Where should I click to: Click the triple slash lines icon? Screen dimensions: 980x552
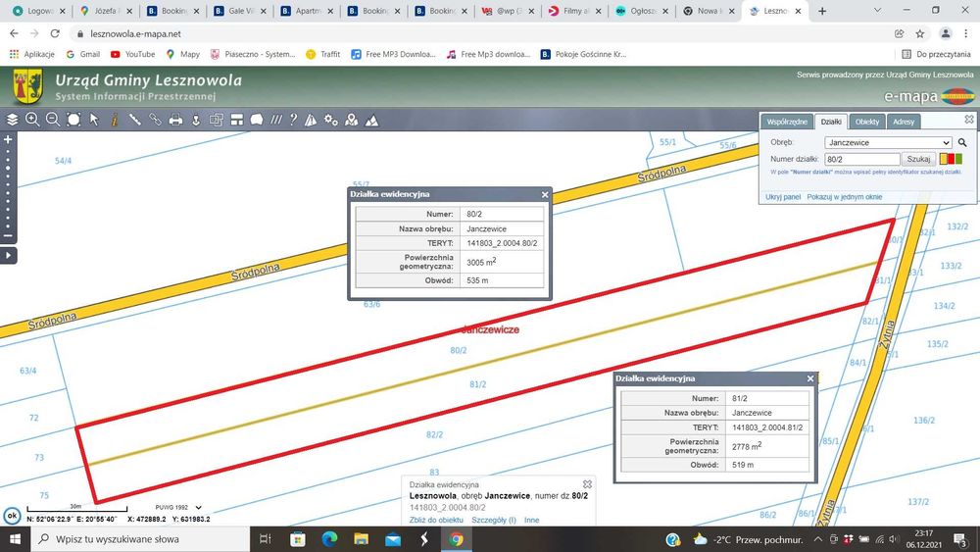(275, 120)
